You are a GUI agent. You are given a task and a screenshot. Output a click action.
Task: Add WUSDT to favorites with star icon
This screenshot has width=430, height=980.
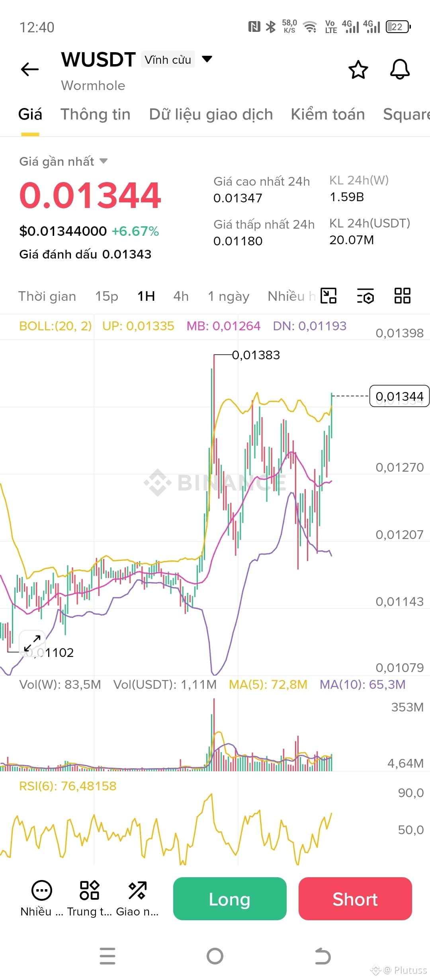[x=358, y=70]
